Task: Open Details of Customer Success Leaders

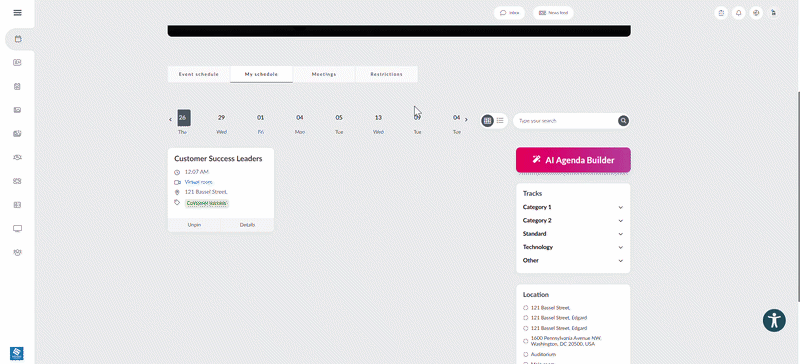Action: tap(247, 225)
